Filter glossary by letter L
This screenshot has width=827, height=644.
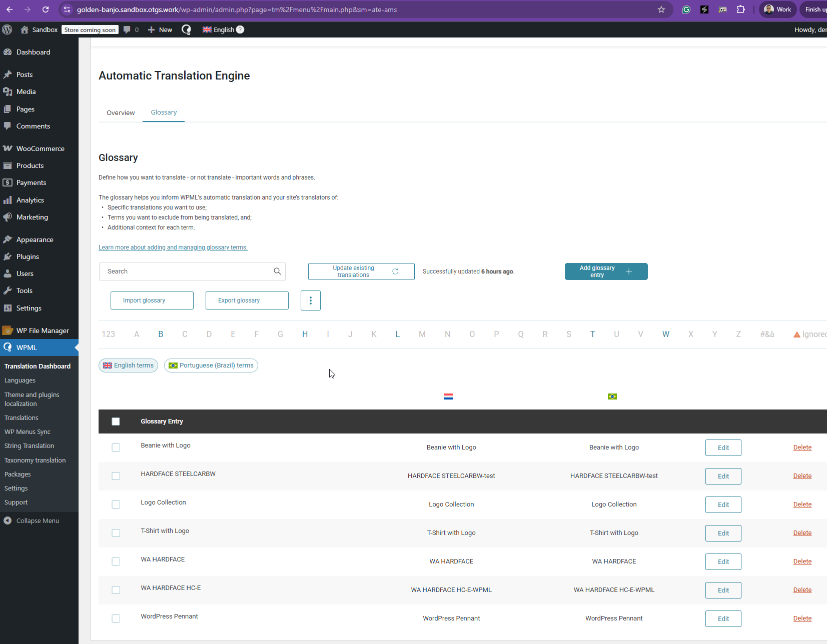coord(398,334)
